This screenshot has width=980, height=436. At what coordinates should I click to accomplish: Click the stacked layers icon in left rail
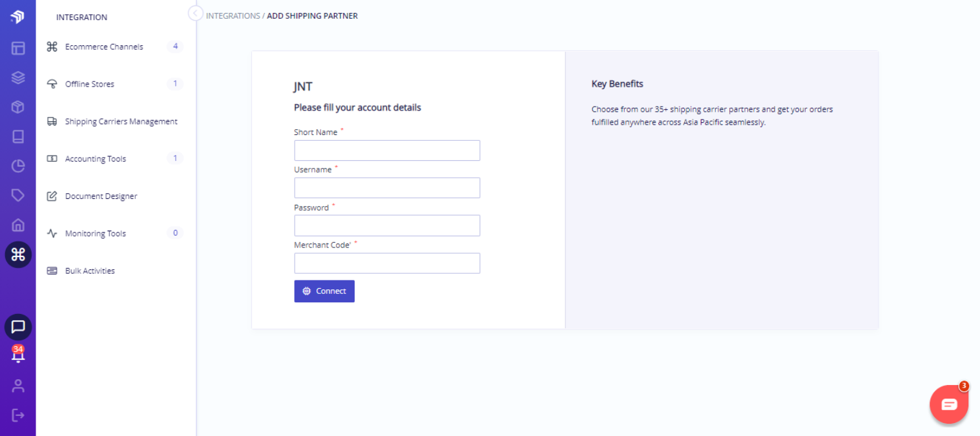18,78
